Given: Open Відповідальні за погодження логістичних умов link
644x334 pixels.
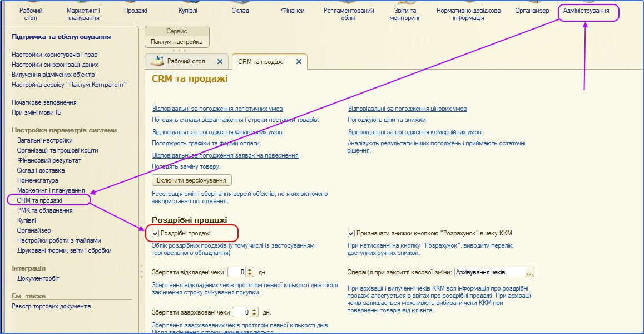Looking at the screenshot, I should (217, 109).
